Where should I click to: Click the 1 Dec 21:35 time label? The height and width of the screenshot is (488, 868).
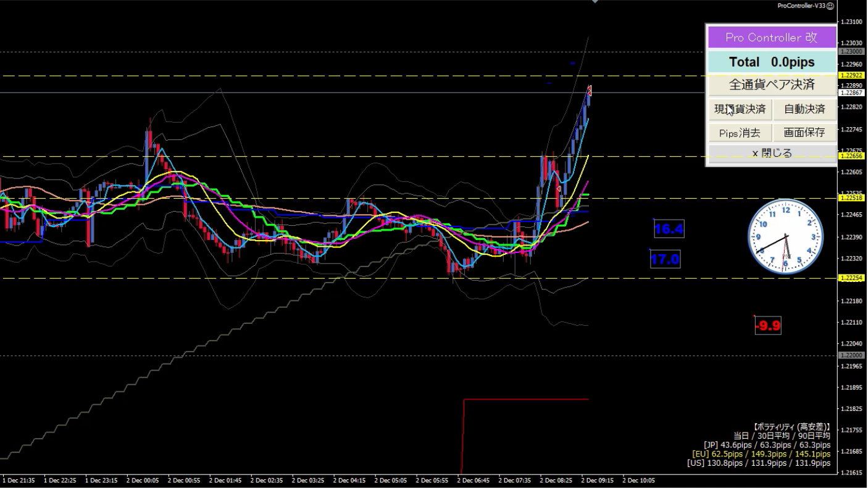click(x=19, y=480)
